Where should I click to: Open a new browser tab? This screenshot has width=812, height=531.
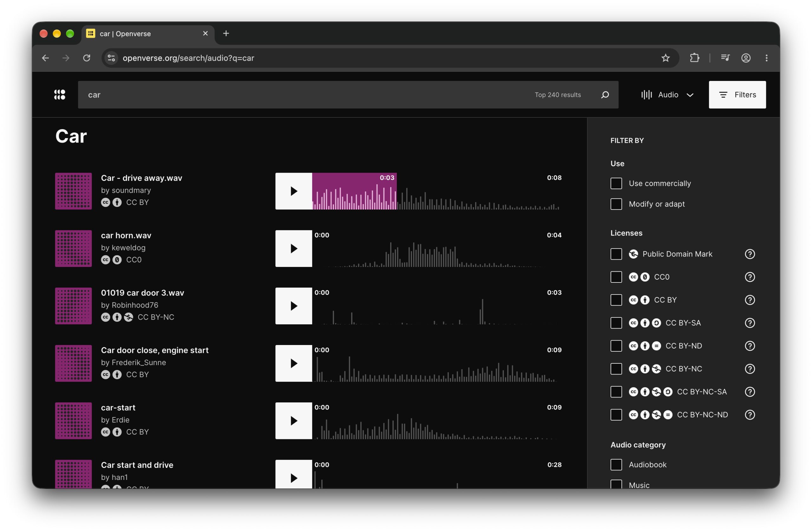click(x=226, y=33)
